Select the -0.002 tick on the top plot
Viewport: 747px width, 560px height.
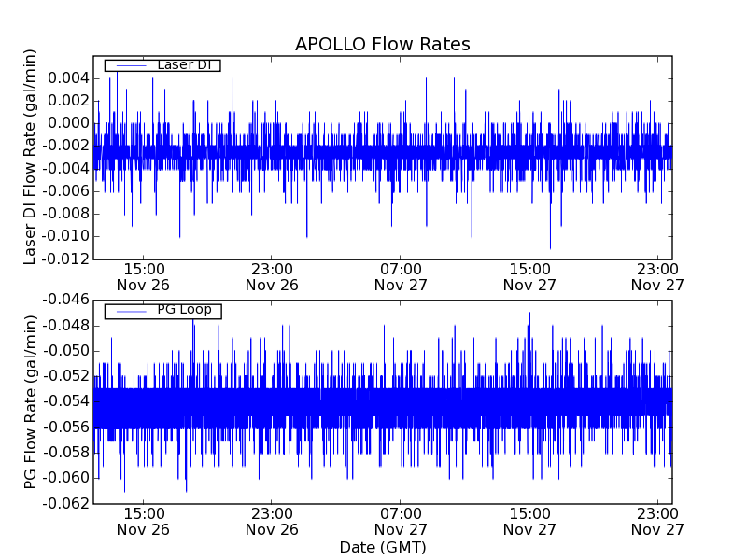65,146
